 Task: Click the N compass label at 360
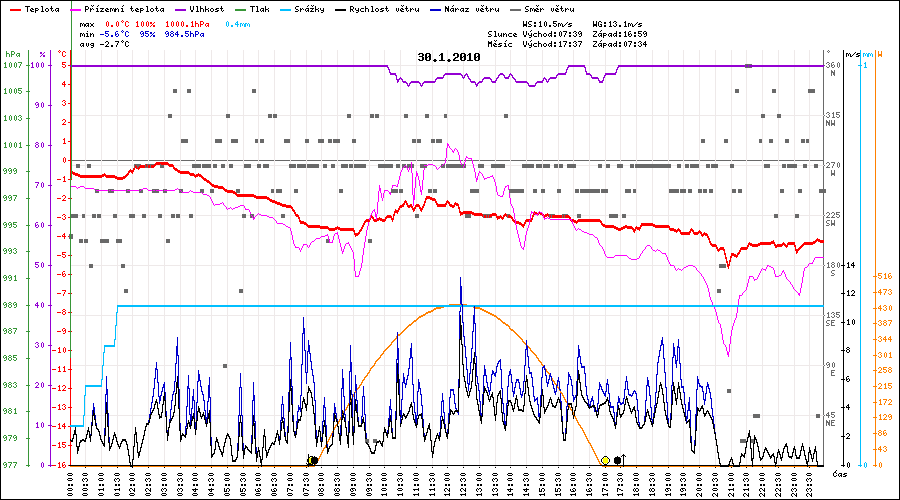[831, 74]
